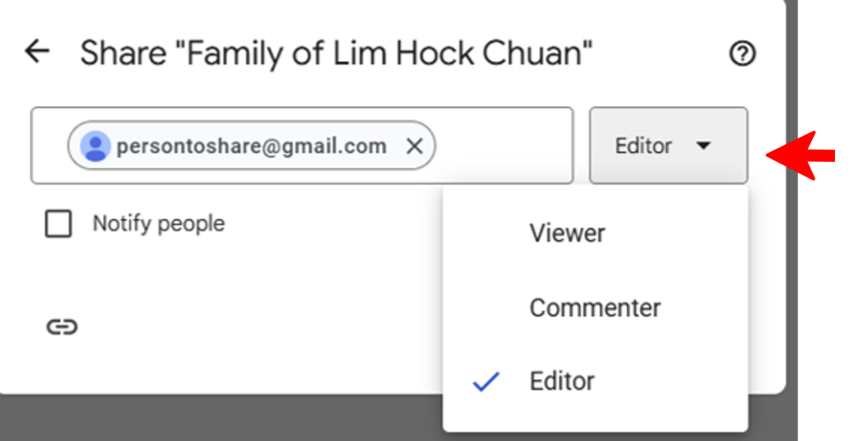This screenshot has width=868, height=441.
Task: Choose Commenter from the role menu
Action: click(594, 308)
